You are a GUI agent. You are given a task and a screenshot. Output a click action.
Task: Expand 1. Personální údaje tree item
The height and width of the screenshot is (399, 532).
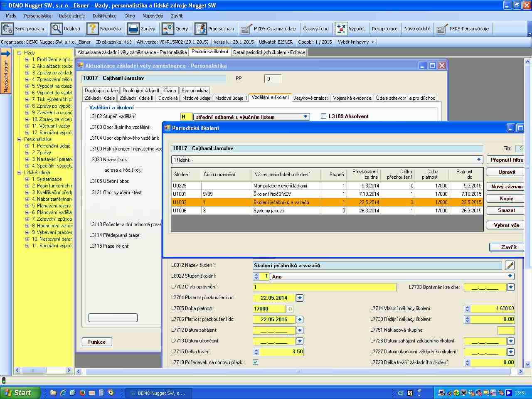pos(27,146)
